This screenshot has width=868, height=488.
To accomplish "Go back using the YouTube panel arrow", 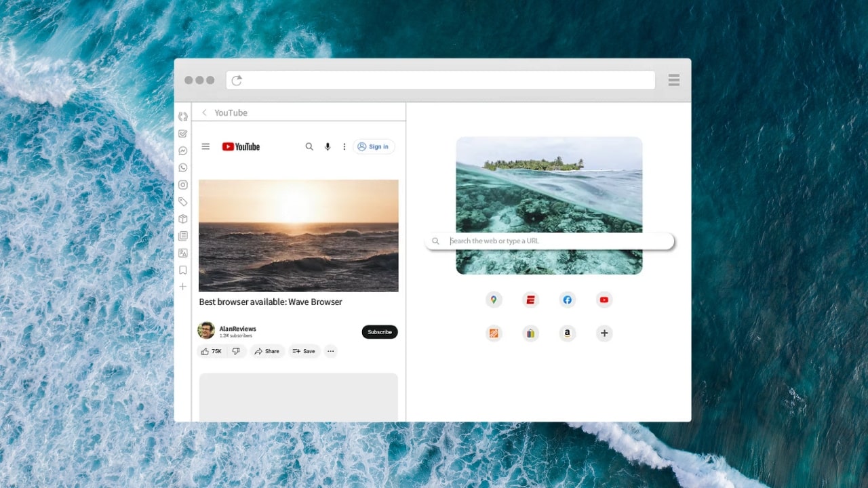I will (204, 113).
